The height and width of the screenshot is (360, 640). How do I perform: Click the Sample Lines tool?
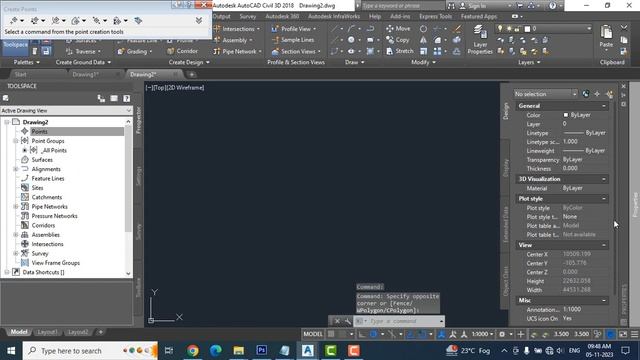[x=293, y=40]
